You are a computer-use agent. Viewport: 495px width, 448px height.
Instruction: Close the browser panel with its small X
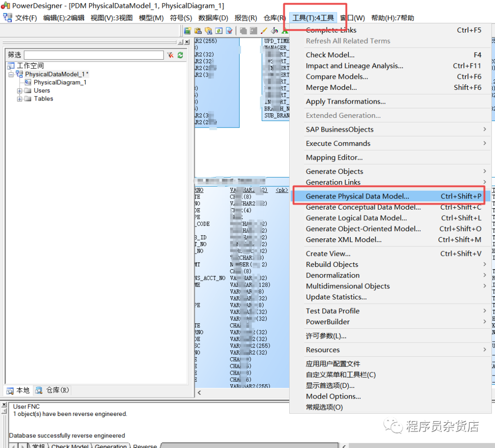pos(187,42)
